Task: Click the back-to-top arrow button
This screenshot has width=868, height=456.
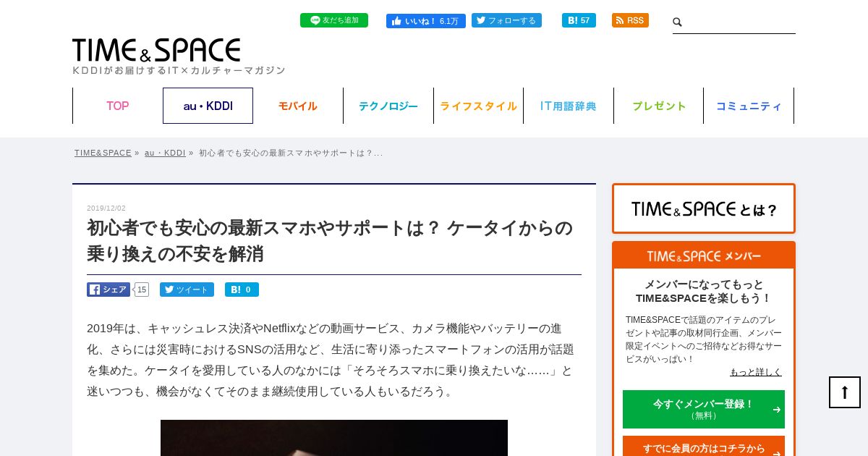Action: click(845, 392)
